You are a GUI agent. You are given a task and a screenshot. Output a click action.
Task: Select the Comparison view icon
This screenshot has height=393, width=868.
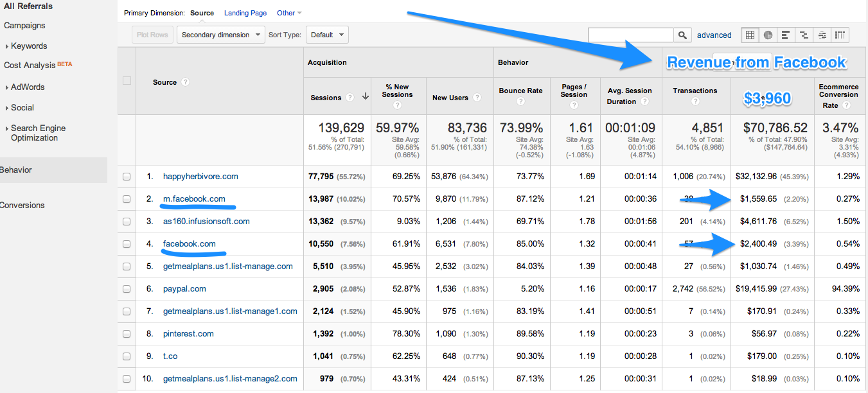(x=804, y=35)
